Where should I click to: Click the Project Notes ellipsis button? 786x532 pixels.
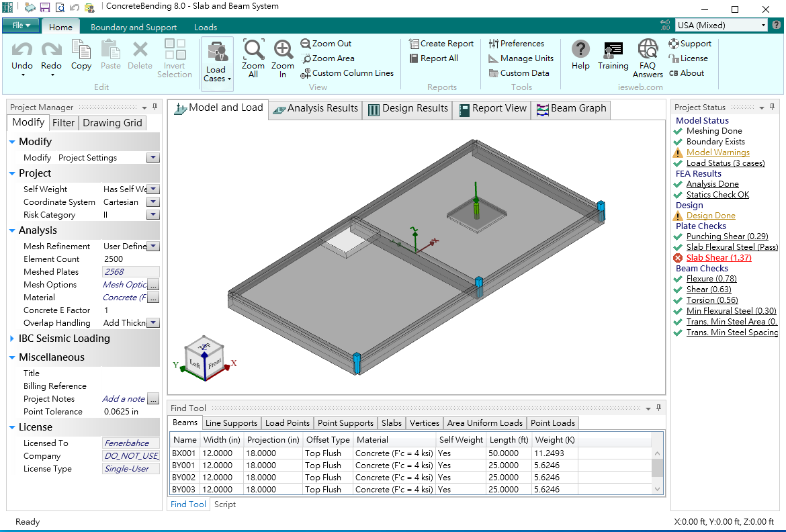tap(153, 399)
